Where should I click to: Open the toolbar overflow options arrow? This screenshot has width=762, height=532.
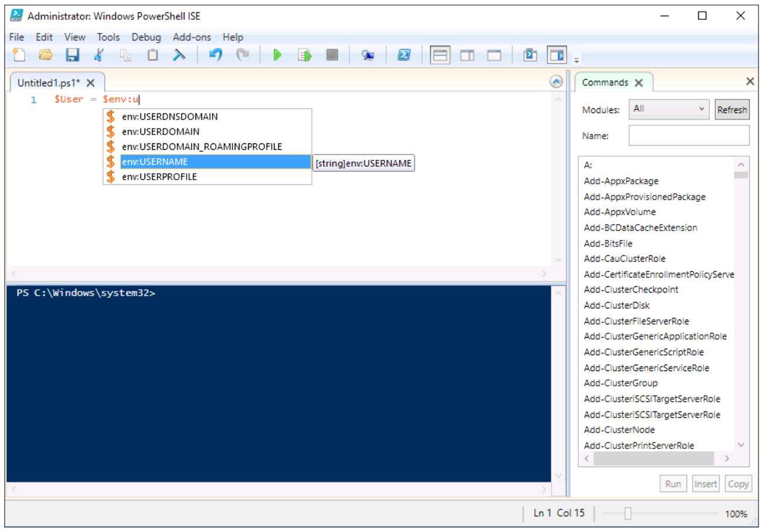576,59
